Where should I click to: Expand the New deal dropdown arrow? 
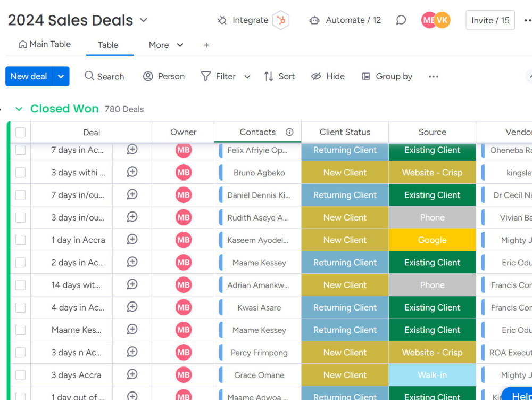pyautogui.click(x=61, y=76)
